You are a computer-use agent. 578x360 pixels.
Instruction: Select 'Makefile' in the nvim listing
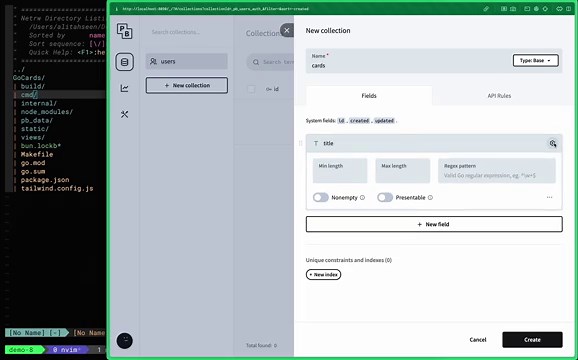37,154
